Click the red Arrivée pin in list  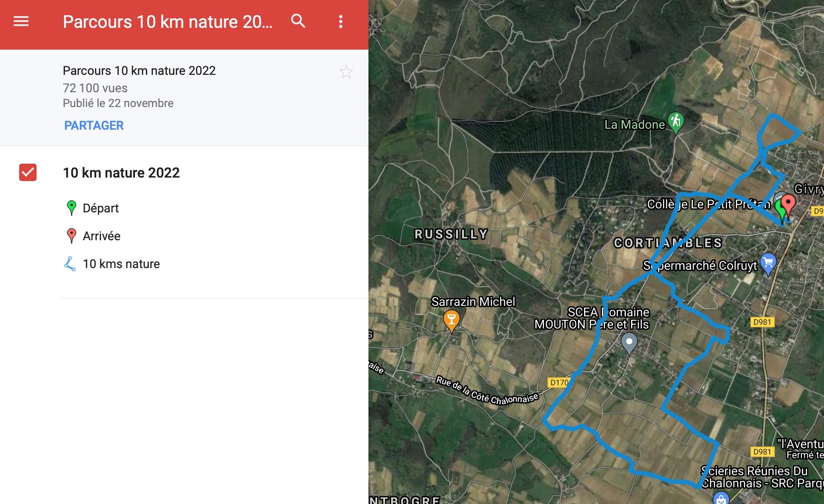click(71, 235)
